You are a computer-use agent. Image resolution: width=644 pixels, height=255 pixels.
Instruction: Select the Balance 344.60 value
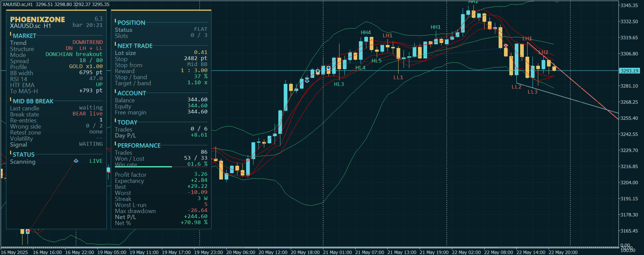click(197, 99)
